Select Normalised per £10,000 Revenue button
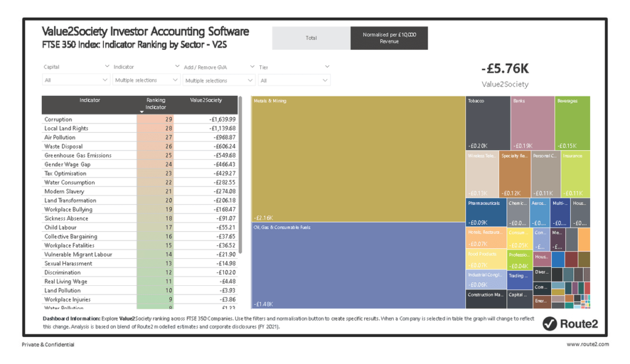630x364 pixels. pyautogui.click(x=389, y=38)
